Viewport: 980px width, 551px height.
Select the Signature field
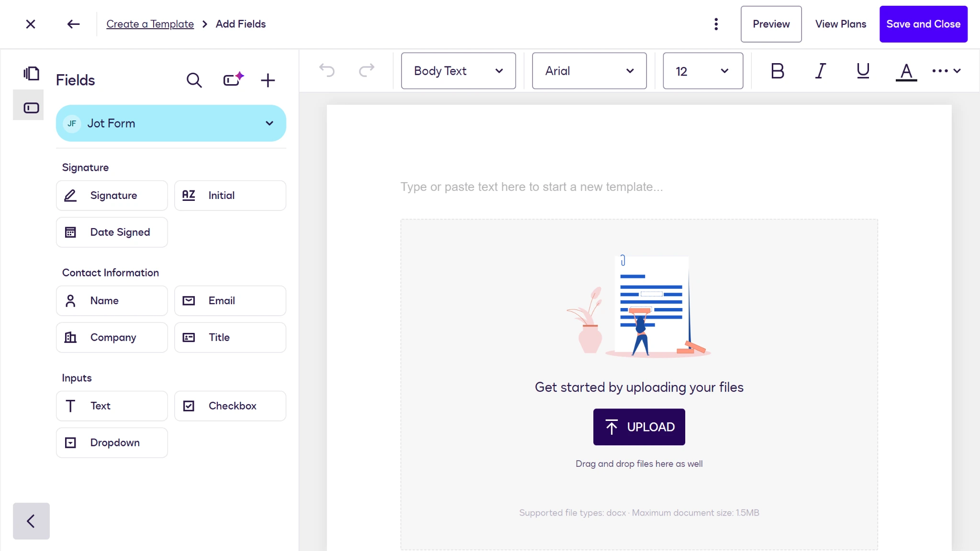111,195
